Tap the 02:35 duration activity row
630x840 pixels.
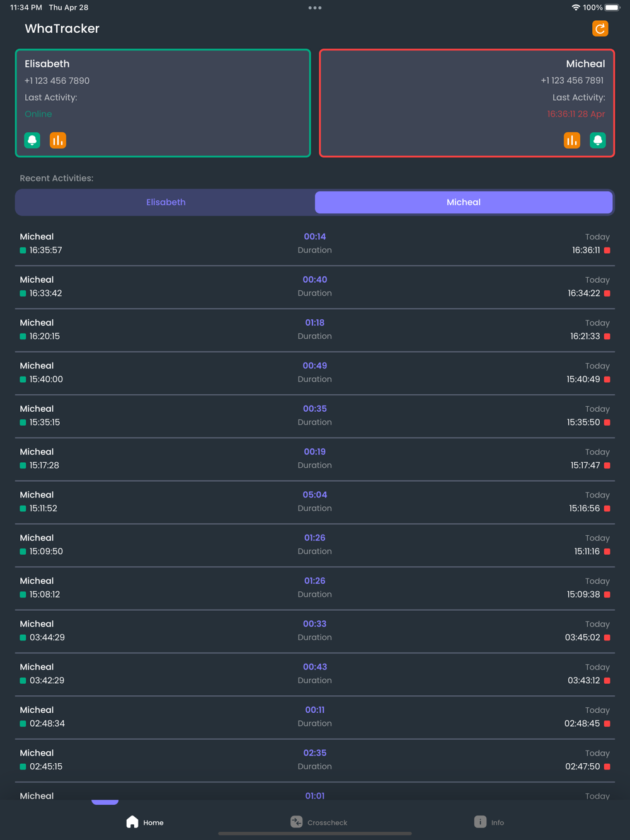[x=315, y=760]
